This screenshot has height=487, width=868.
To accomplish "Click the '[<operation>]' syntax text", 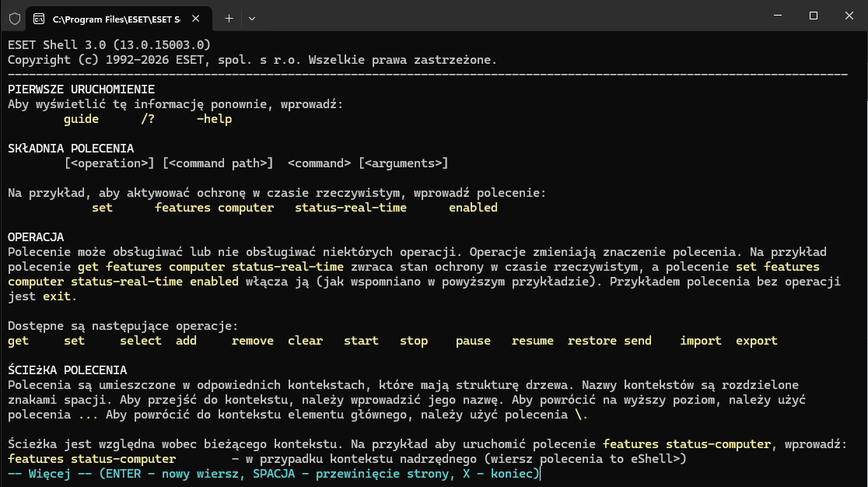I will pyautogui.click(x=109, y=163).
